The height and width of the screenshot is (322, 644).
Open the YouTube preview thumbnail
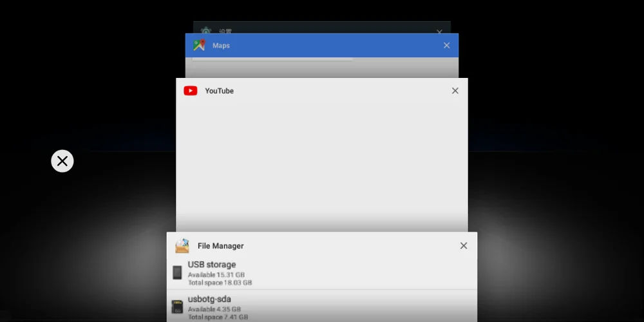tap(322, 167)
